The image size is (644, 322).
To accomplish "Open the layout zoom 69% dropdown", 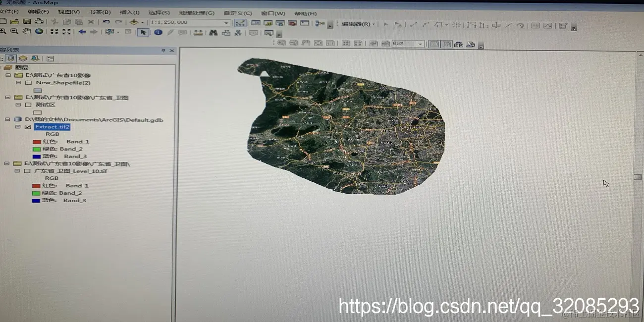I will 421,44.
